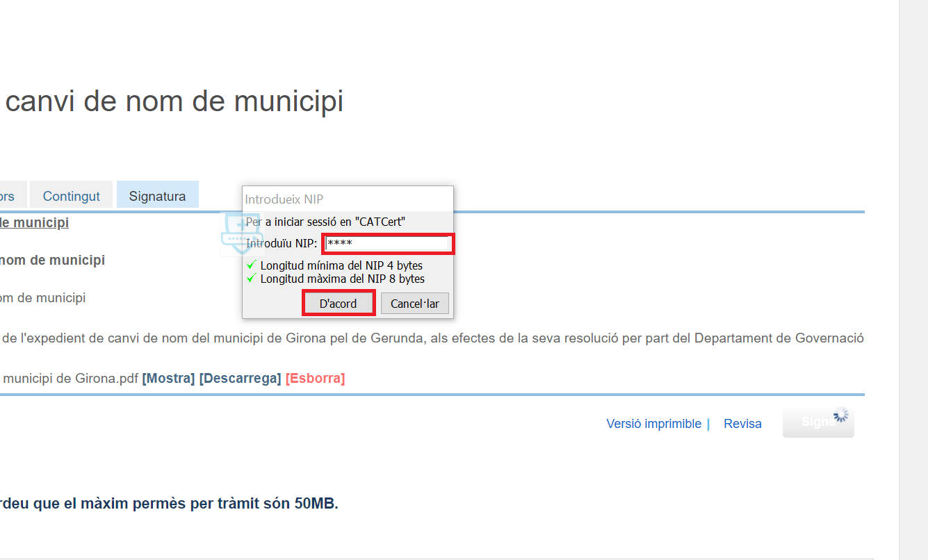Click the underlined "de municipi" heading
This screenshot has height=560, width=928.
click(34, 222)
